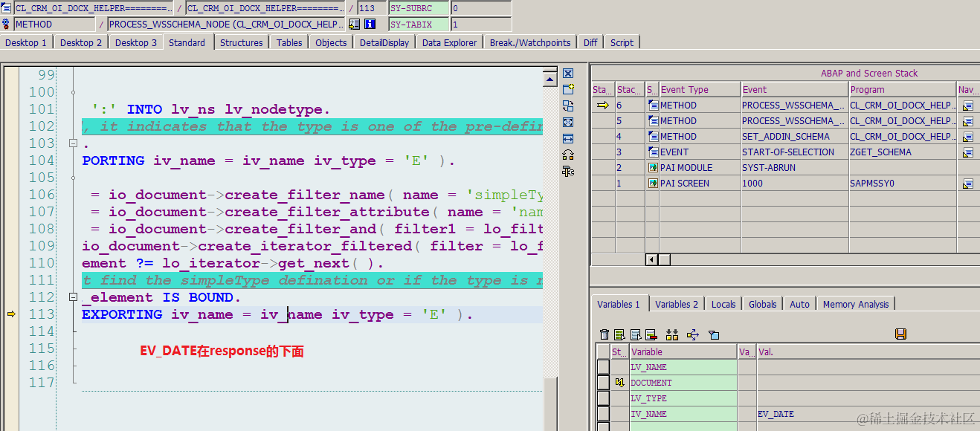Navigate to source of SAPMSSY0 row

tap(967, 184)
